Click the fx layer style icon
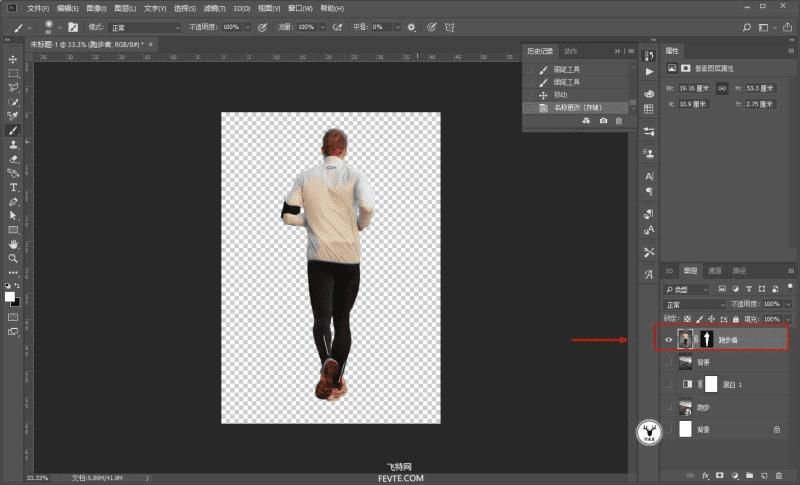 (x=705, y=473)
